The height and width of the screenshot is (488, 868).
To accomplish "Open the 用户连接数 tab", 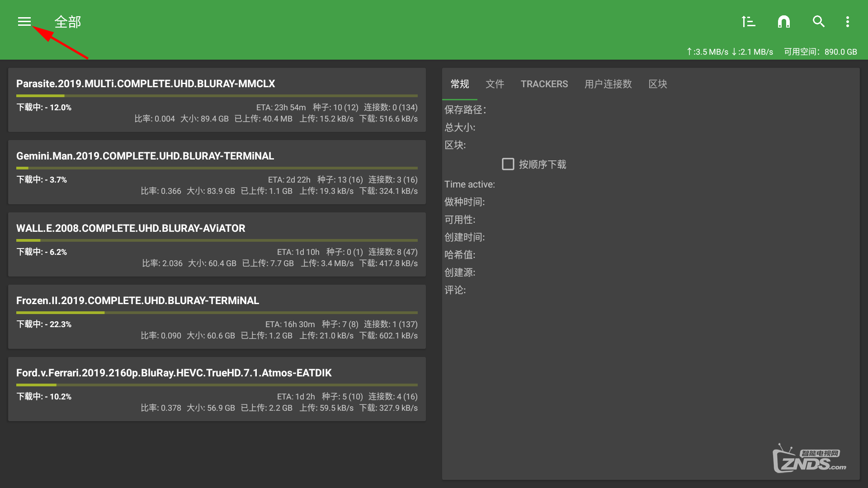I will coord(608,84).
